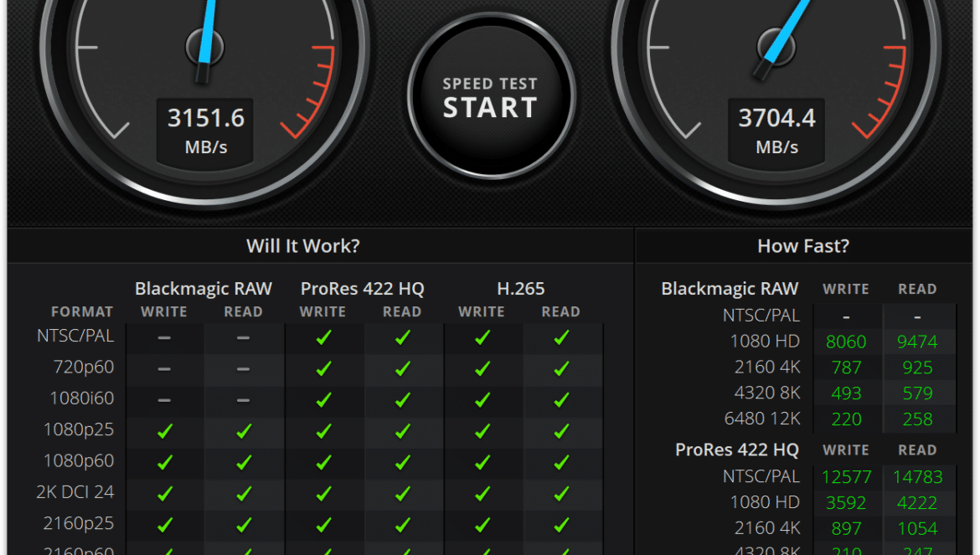Viewport: 980px width, 555px height.
Task: Click the 4222 read value
Action: coord(917,502)
